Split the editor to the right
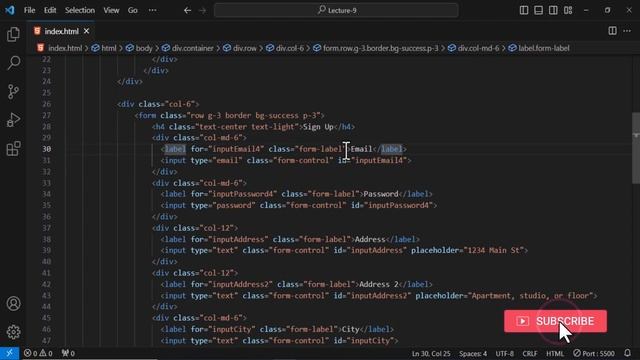 (x=612, y=31)
